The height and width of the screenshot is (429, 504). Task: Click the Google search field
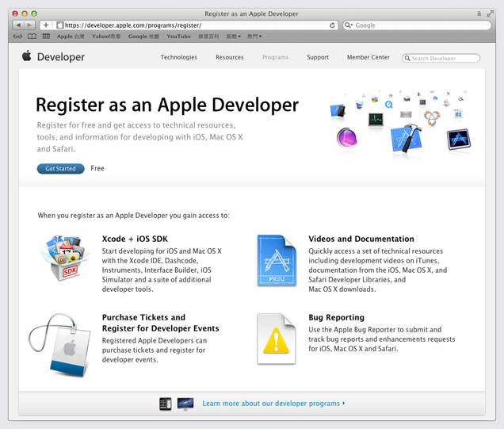pyautogui.click(x=417, y=25)
